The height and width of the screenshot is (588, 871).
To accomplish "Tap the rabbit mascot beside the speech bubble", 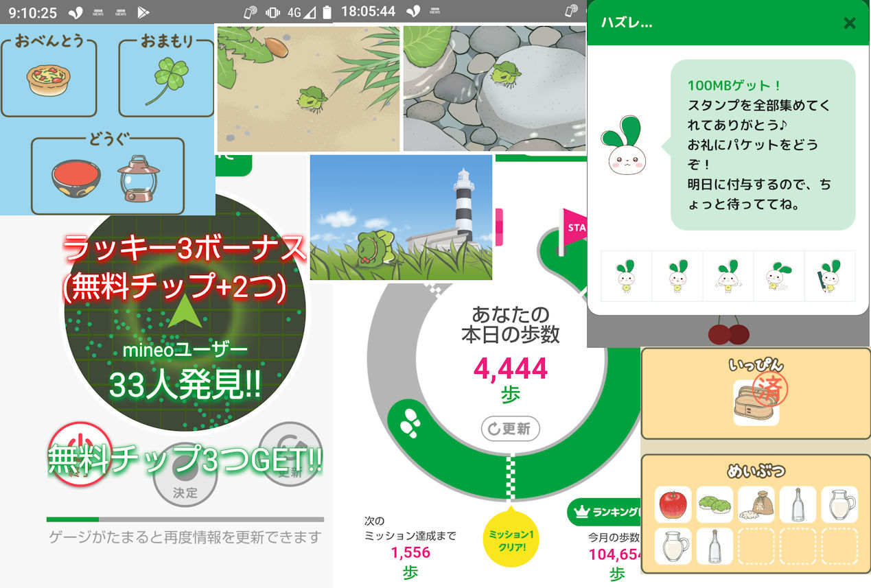I will [x=625, y=146].
